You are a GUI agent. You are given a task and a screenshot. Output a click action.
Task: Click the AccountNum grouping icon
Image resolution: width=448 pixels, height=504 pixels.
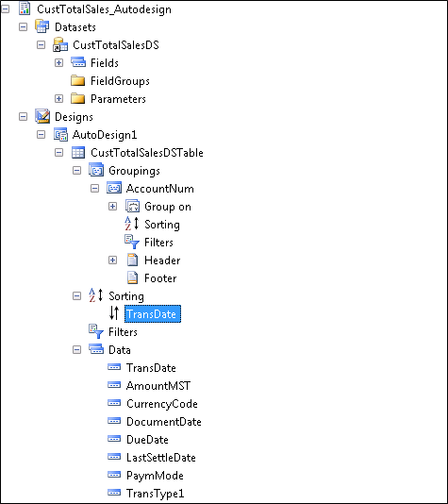pyautogui.click(x=114, y=188)
